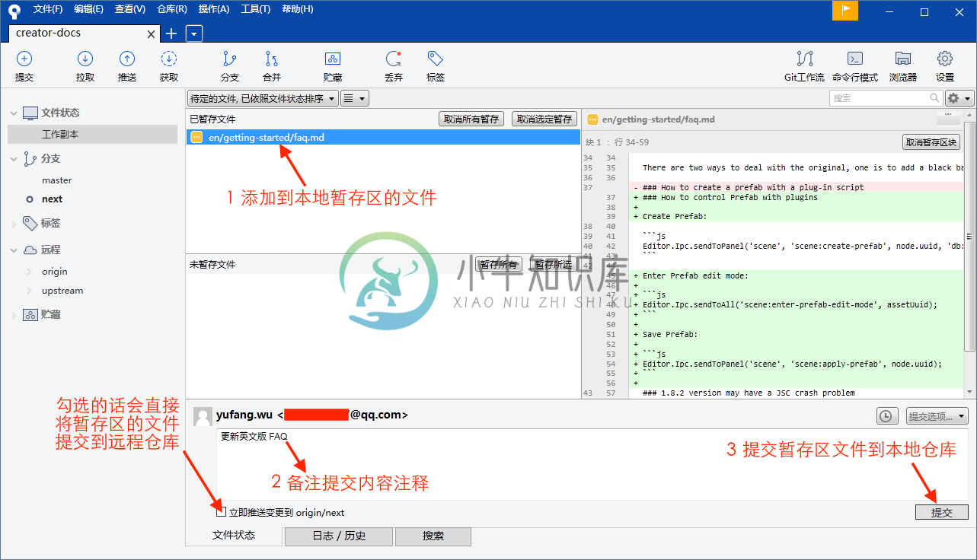The height and width of the screenshot is (560, 977).
Task: Click the Push (推送) toolbar icon
Action: click(127, 59)
